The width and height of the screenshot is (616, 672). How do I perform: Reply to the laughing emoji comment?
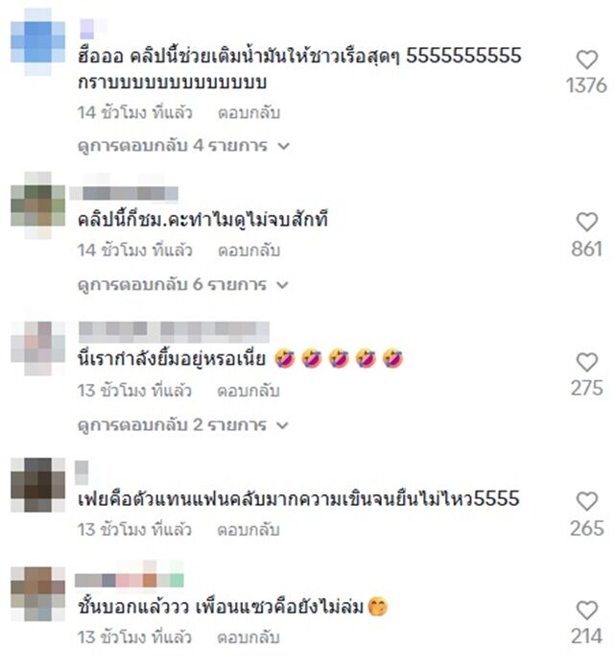pyautogui.click(x=249, y=391)
